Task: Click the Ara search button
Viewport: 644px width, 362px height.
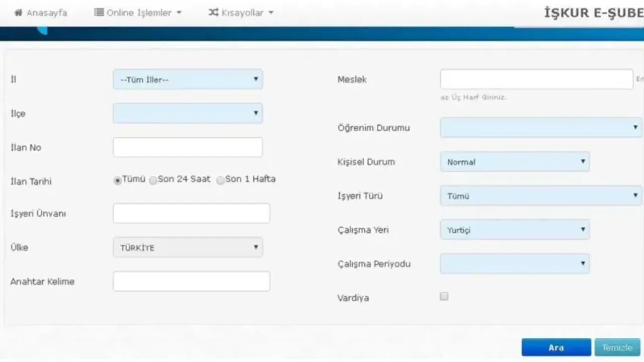Action: (x=556, y=347)
